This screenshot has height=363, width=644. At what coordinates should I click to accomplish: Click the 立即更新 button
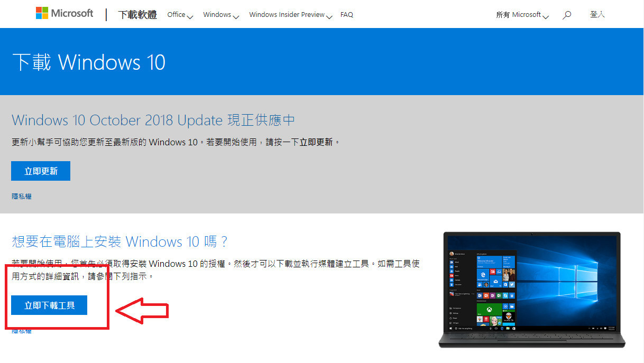(x=41, y=171)
